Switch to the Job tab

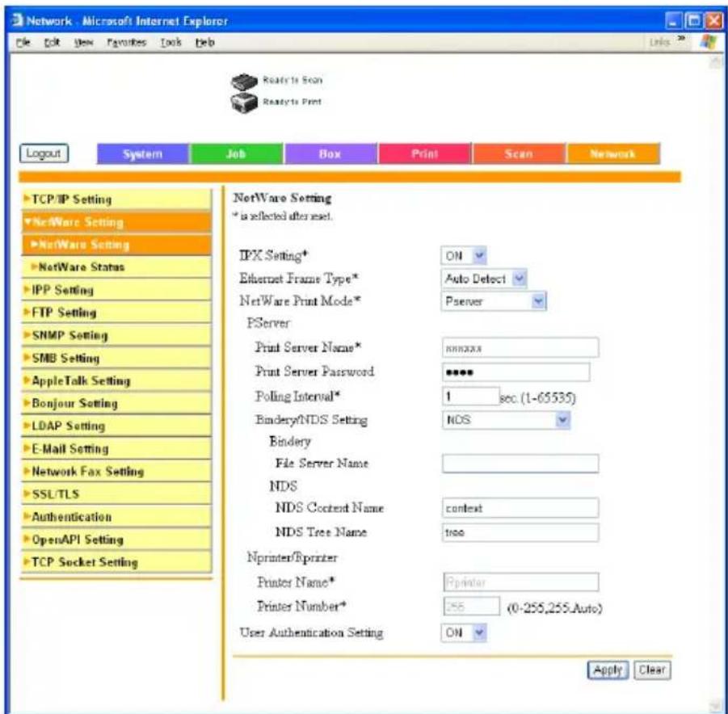(236, 153)
